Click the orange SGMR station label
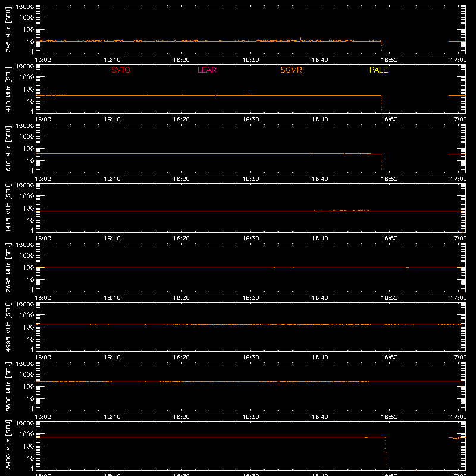Screen dimensions: 476x476 [291, 70]
